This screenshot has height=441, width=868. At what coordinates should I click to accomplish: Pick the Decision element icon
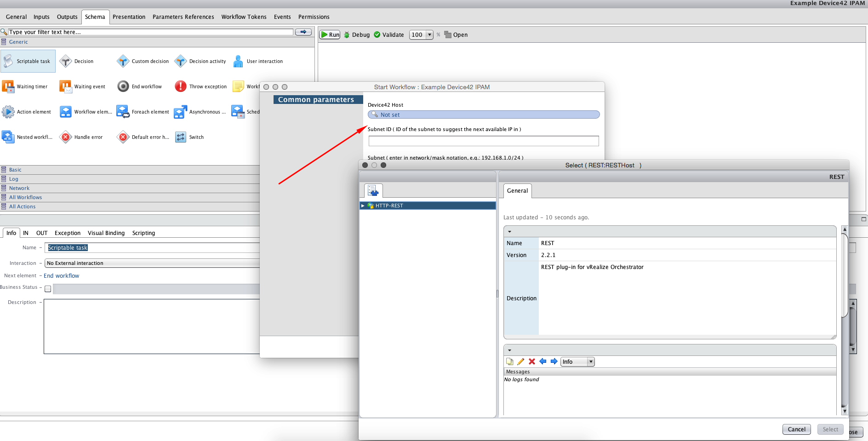pos(66,61)
